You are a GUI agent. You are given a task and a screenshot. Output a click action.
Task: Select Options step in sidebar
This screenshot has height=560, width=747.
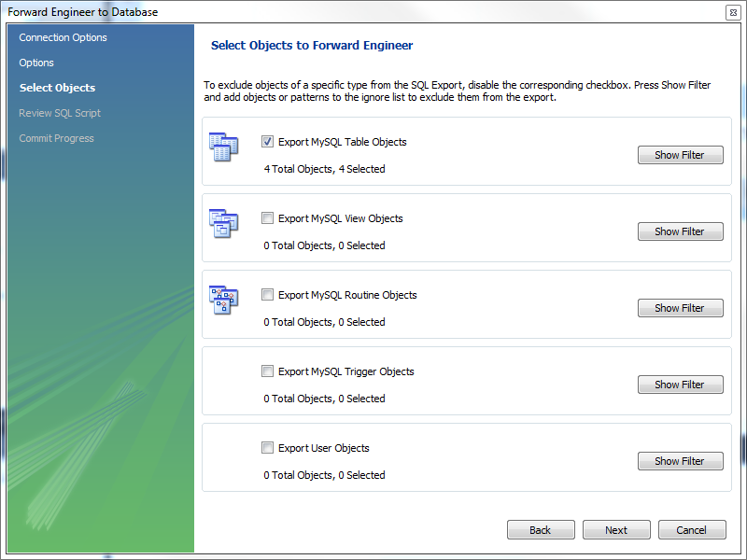click(36, 63)
